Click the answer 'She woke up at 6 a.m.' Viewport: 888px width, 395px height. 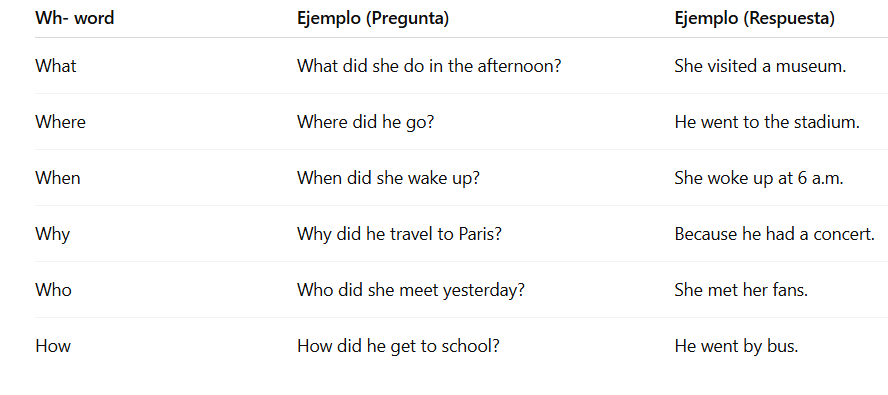pos(759,179)
